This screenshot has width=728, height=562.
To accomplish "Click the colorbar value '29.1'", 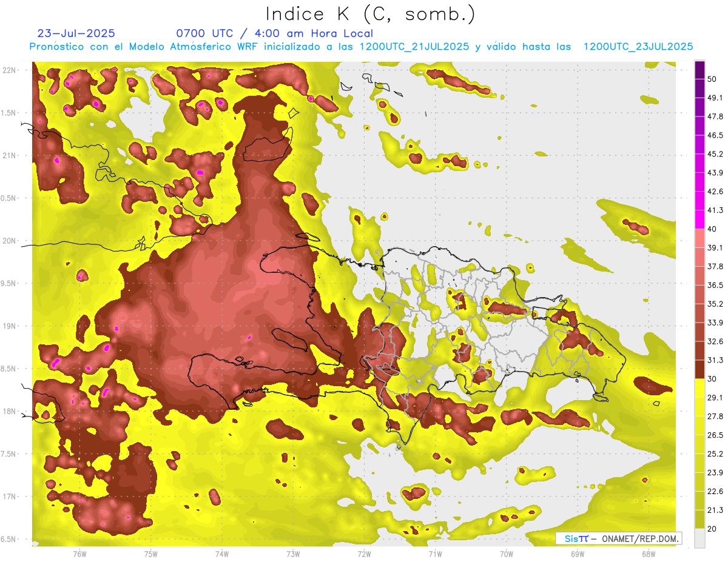I will (715, 397).
